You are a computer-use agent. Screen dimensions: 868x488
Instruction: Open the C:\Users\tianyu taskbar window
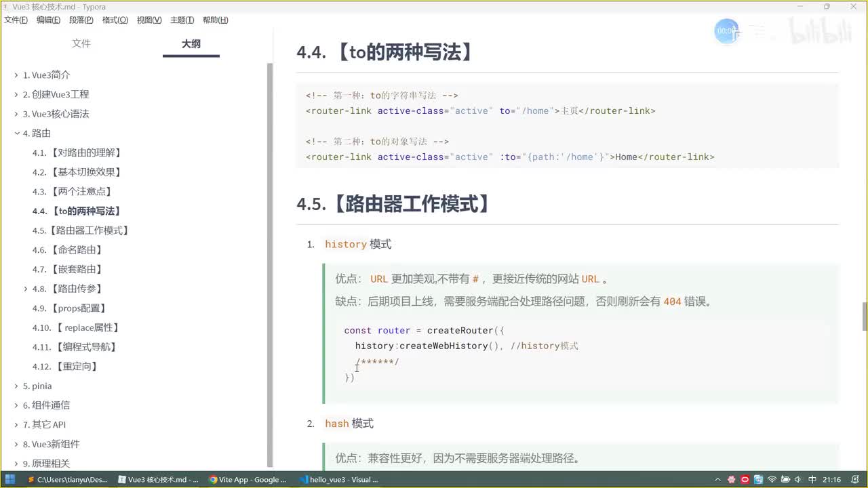pyautogui.click(x=68, y=479)
